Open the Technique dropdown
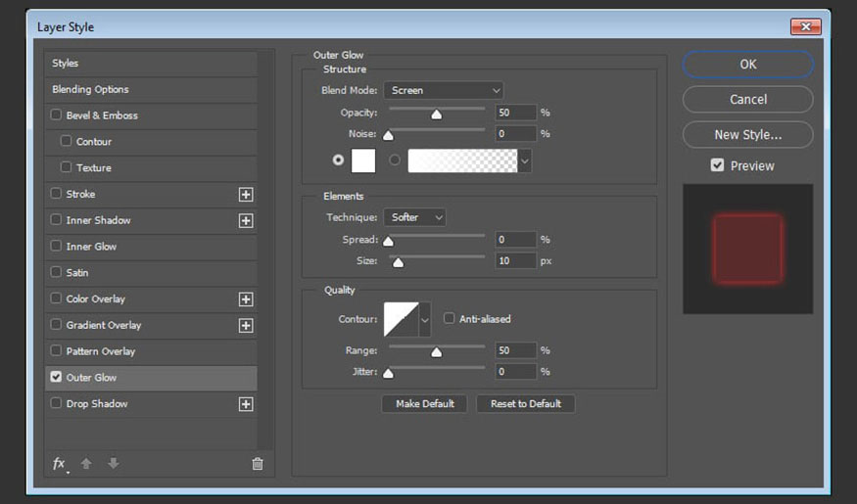 (414, 217)
